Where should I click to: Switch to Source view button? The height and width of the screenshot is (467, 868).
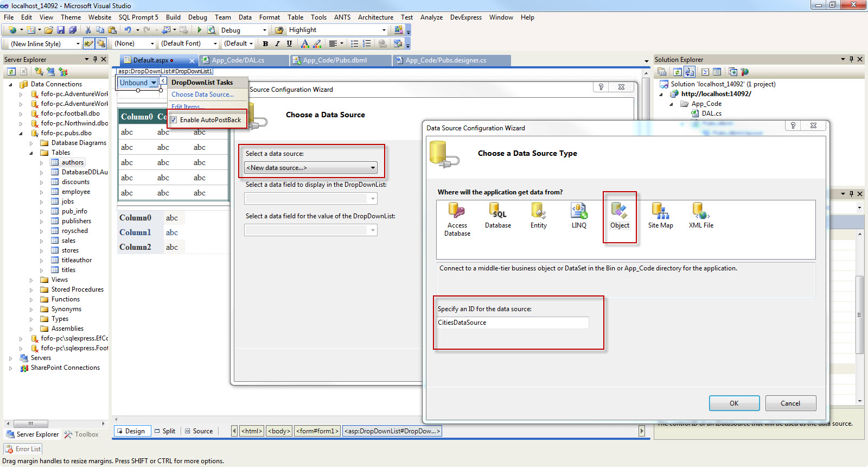click(x=199, y=431)
